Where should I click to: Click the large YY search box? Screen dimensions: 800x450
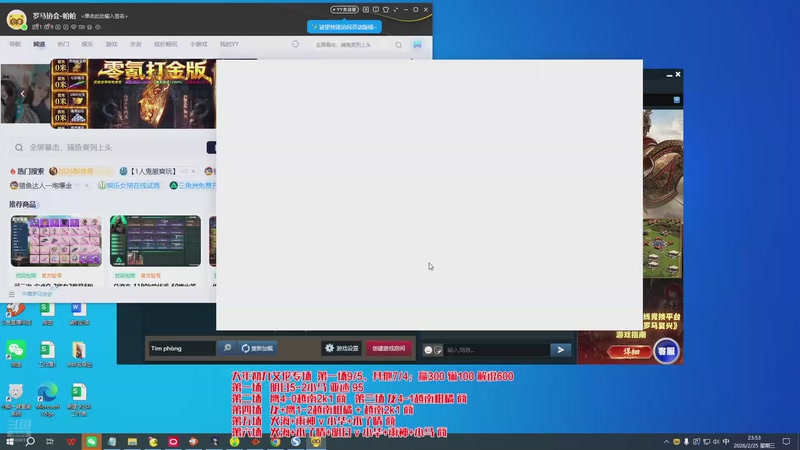pyautogui.click(x=110, y=147)
